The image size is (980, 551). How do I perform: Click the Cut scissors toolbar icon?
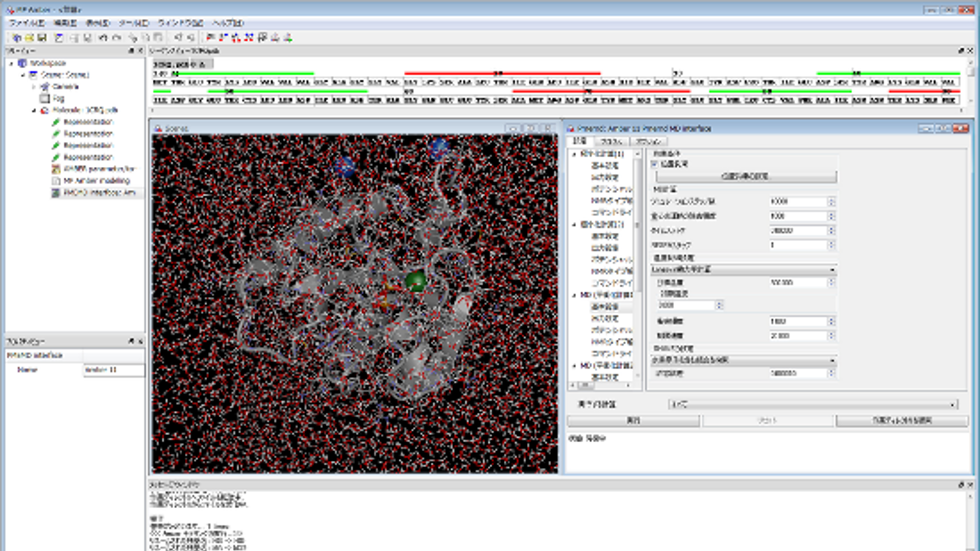point(133,37)
